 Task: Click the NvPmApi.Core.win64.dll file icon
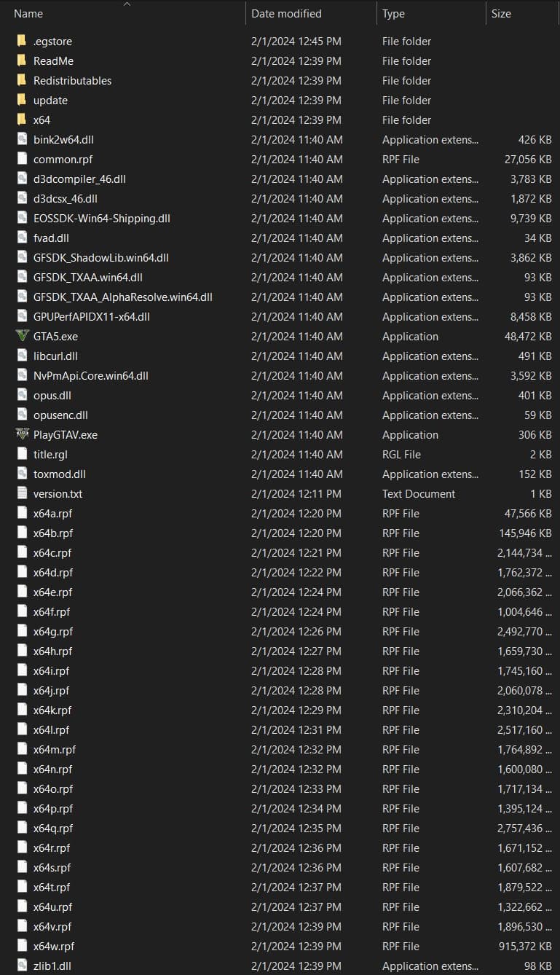pos(22,375)
